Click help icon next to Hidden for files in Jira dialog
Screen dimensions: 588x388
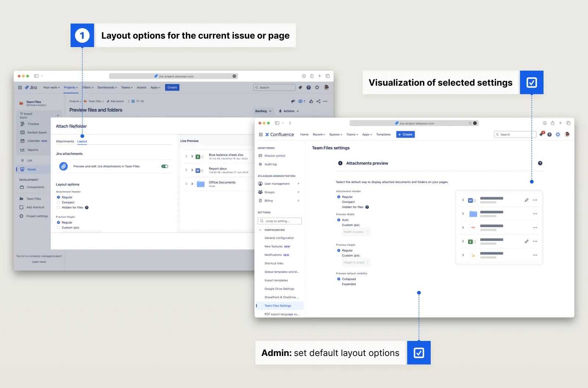[x=87, y=207]
